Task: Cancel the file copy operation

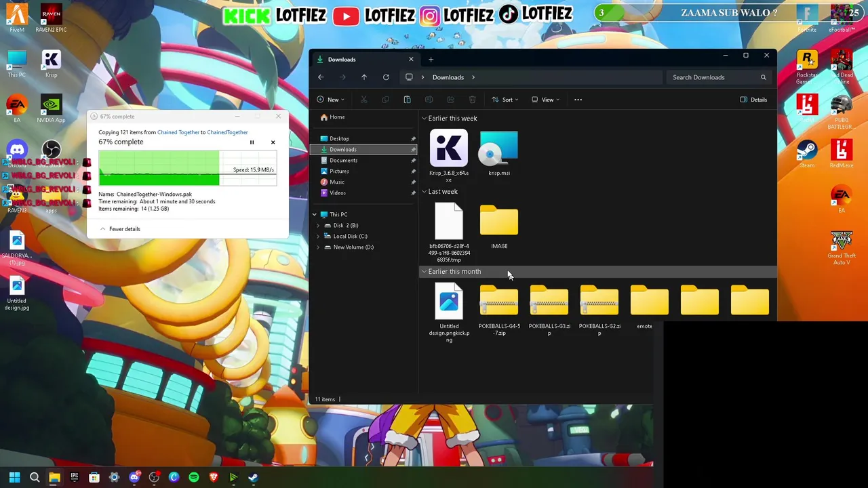Action: [x=273, y=142]
